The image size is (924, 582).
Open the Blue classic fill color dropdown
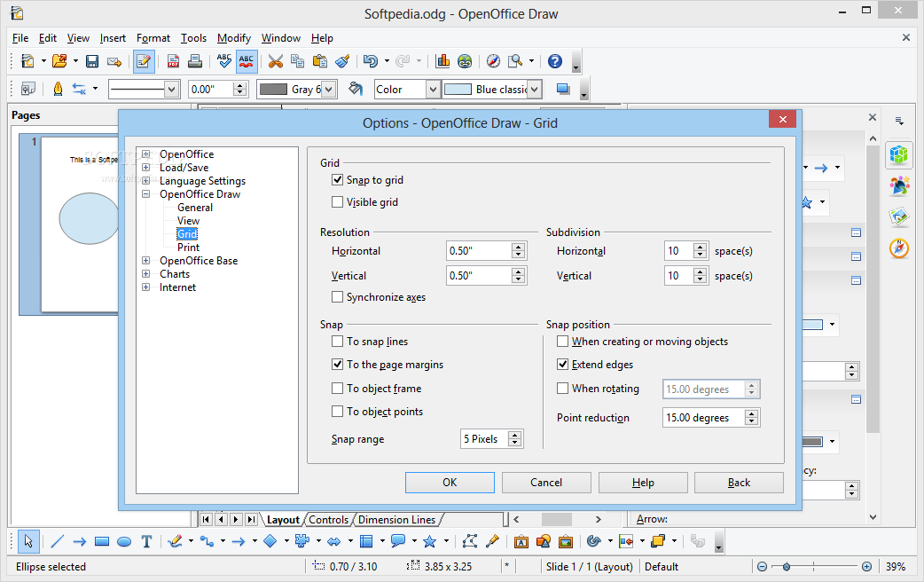coord(534,90)
